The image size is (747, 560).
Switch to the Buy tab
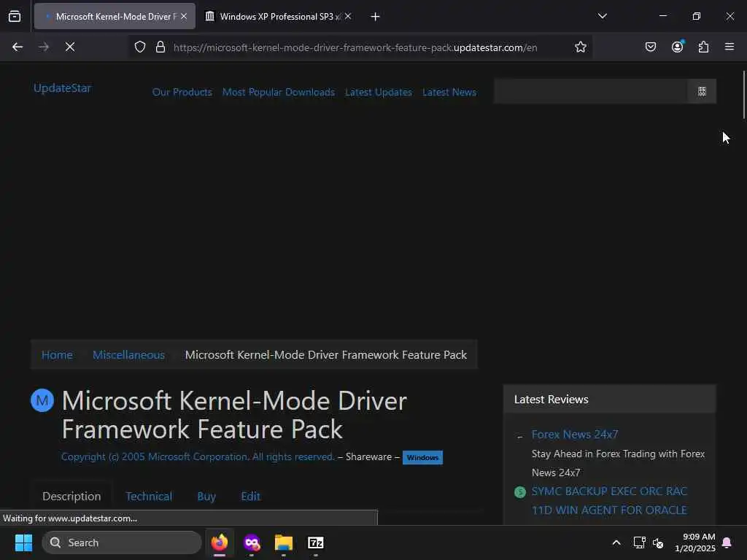click(x=206, y=496)
